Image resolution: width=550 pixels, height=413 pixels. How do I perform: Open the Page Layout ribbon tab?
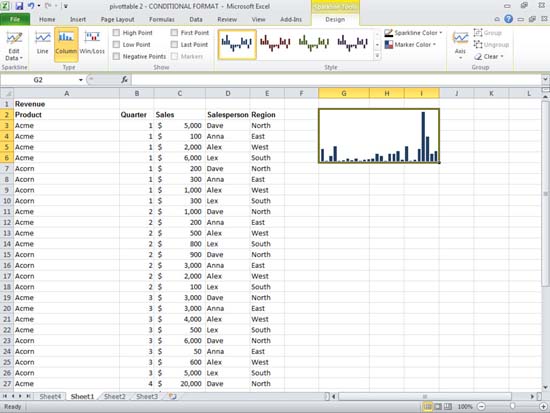[x=118, y=19]
